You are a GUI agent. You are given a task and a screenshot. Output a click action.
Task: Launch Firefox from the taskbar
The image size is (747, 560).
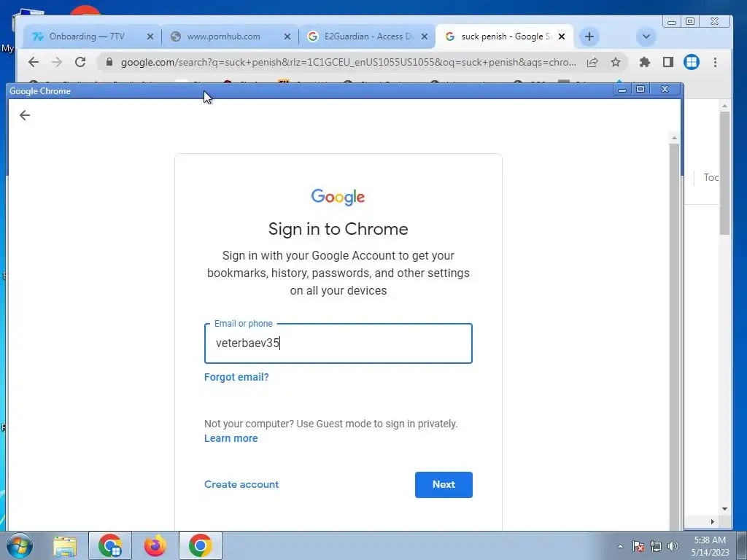155,545
